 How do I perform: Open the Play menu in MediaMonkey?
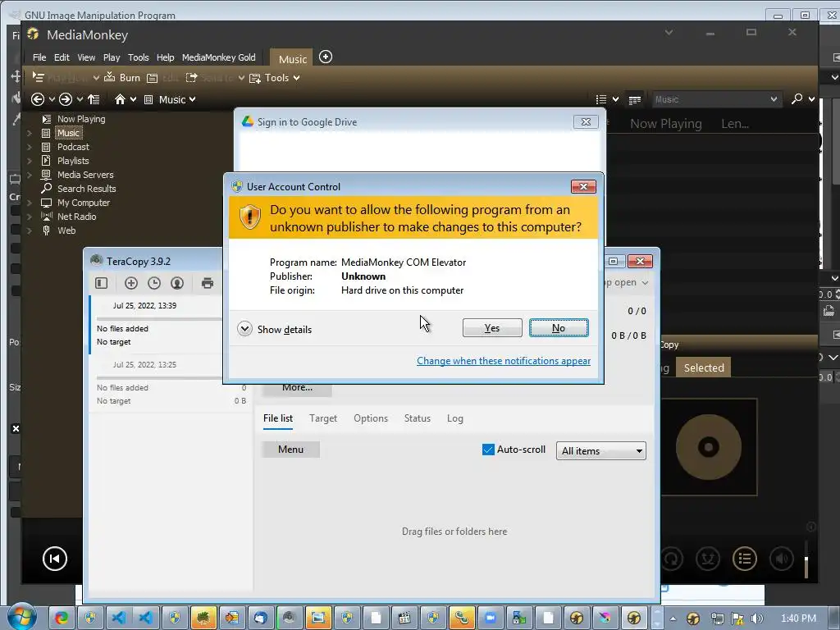pos(112,57)
